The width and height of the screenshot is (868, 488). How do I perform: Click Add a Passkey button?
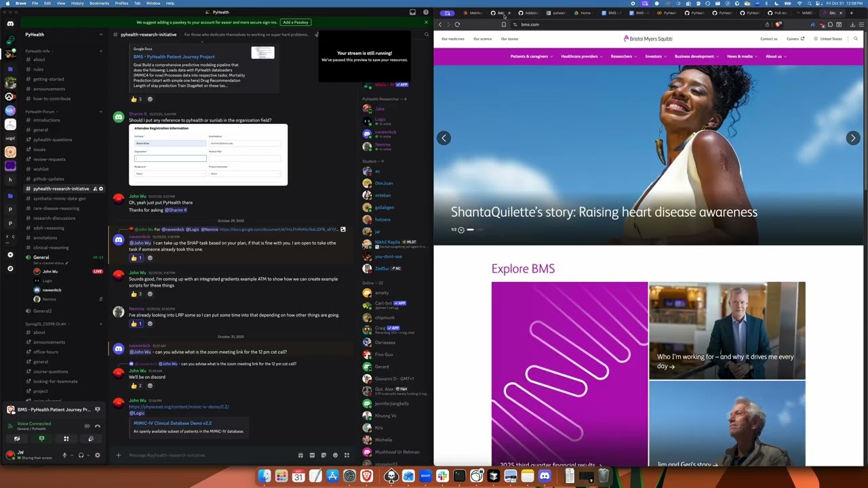click(296, 22)
